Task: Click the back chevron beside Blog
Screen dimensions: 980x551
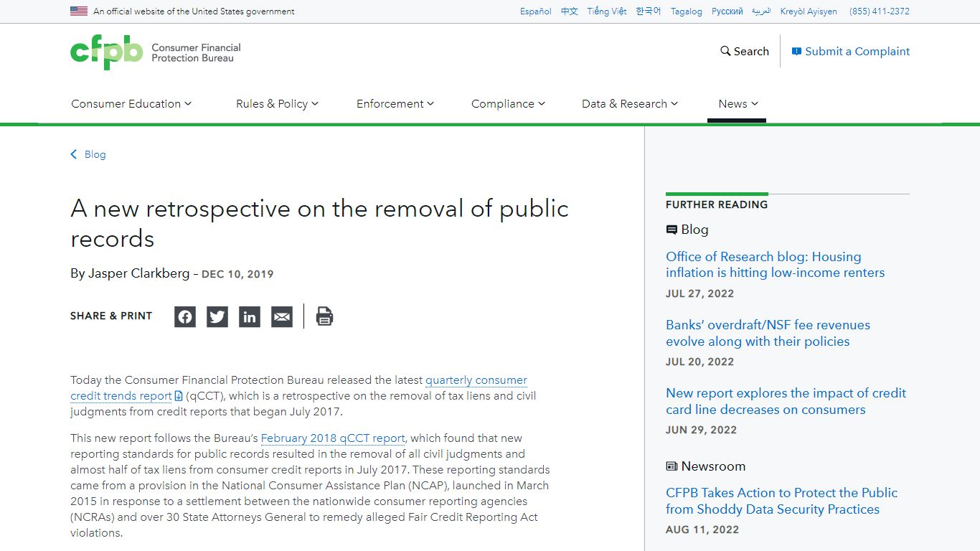Action: (x=73, y=154)
